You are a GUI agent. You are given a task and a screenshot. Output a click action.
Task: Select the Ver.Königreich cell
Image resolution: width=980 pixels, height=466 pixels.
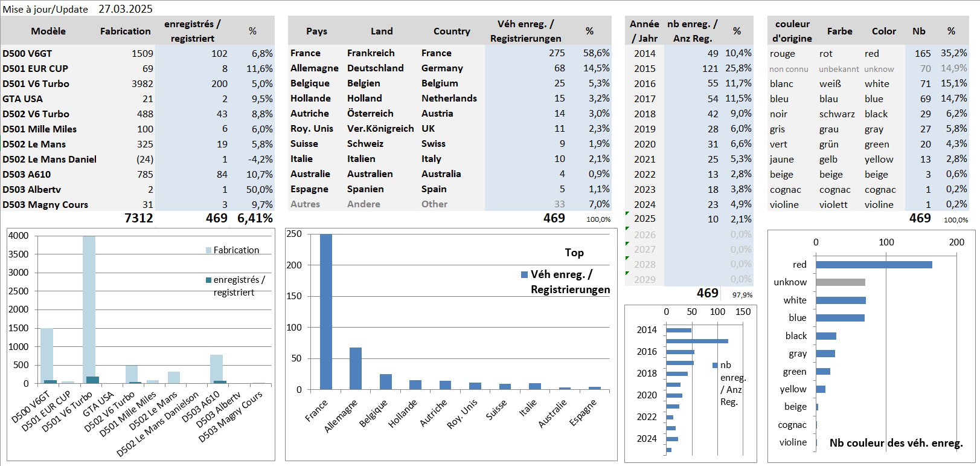tap(380, 129)
